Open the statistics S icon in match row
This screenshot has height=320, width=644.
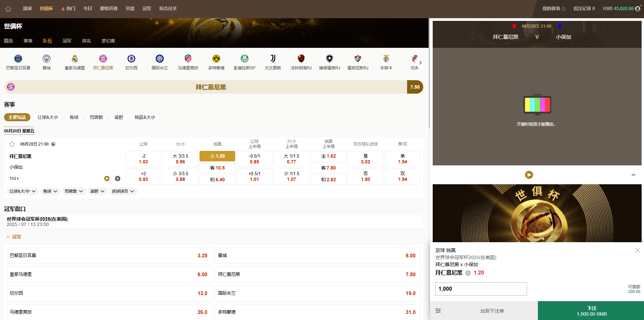(118, 179)
